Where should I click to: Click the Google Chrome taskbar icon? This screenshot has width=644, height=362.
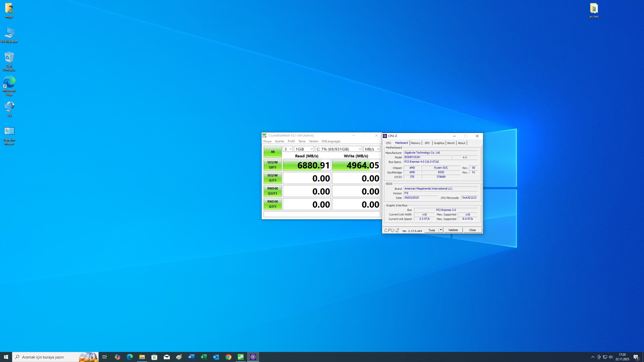pos(228,357)
